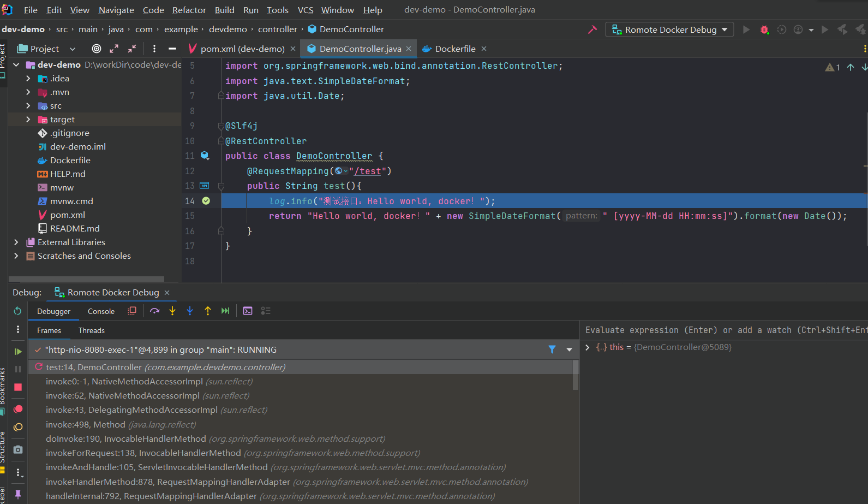Close the Romote Docker Debug session tab
This screenshot has height=504, width=868.
pos(167,293)
